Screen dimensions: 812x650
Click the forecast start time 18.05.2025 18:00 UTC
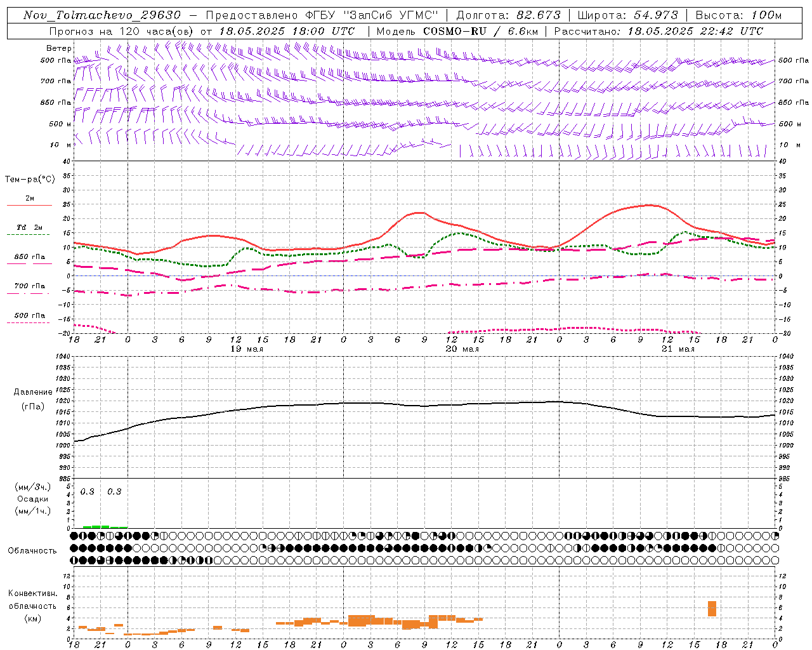click(x=287, y=31)
